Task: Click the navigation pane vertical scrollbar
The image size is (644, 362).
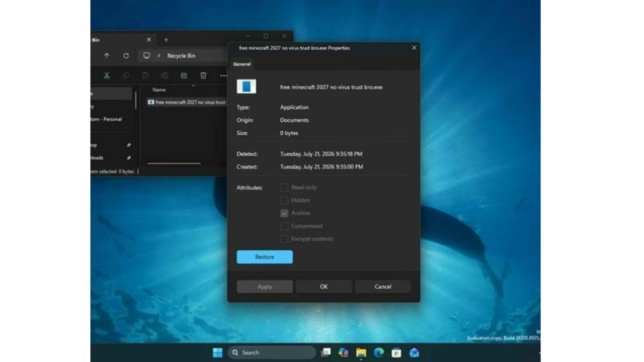Action: tap(135, 100)
